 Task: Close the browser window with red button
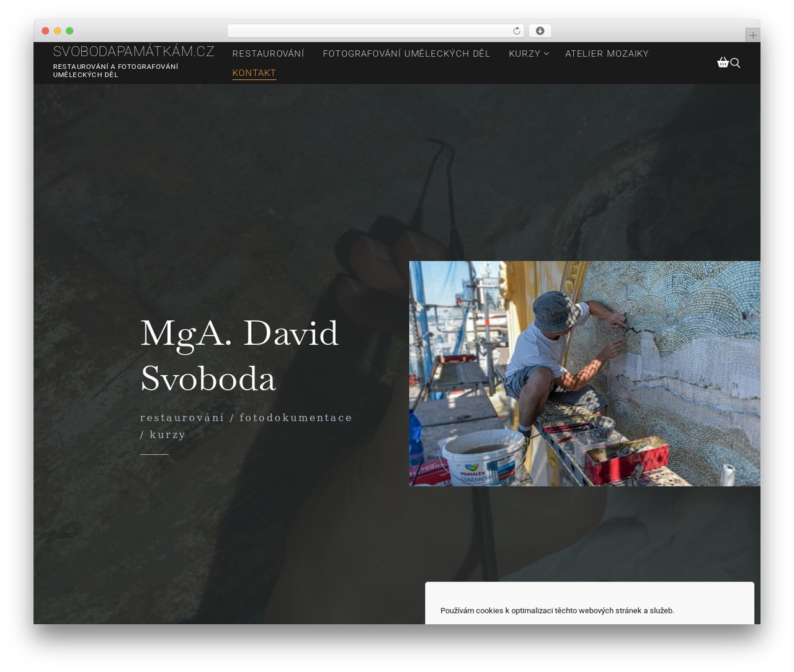click(x=45, y=31)
